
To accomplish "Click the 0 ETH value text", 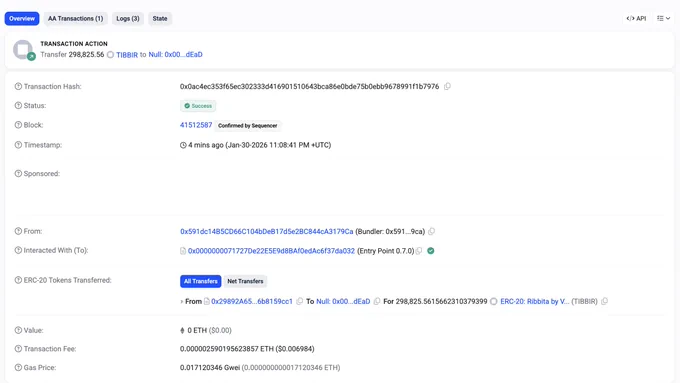I will point(197,331).
